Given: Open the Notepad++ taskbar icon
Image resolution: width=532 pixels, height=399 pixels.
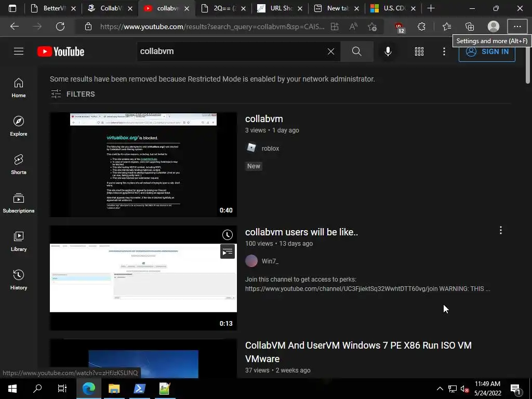Looking at the screenshot, I should (x=165, y=388).
